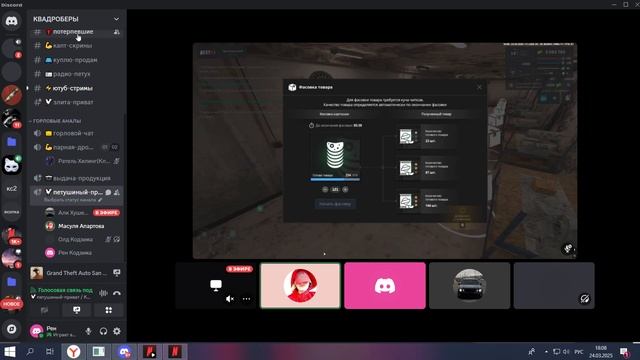Click В ЭФИРЕ badge beside Али Хуше

[x=106, y=213]
